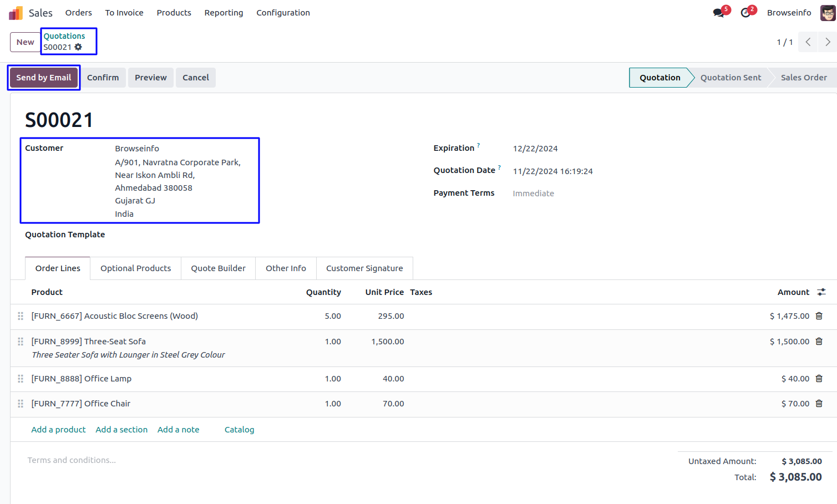Click Add a product link
The width and height of the screenshot is (837, 504).
(58, 430)
